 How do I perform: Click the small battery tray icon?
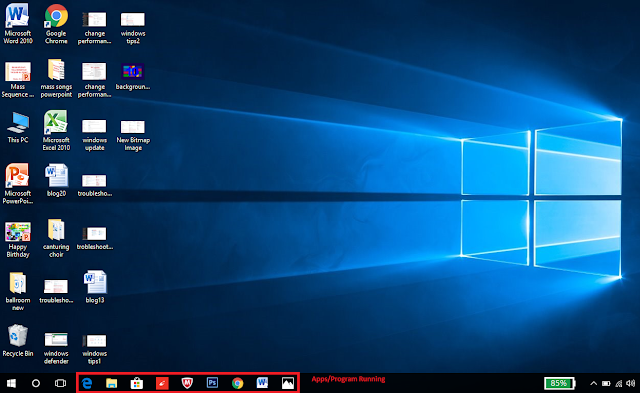pyautogui.click(x=606, y=383)
